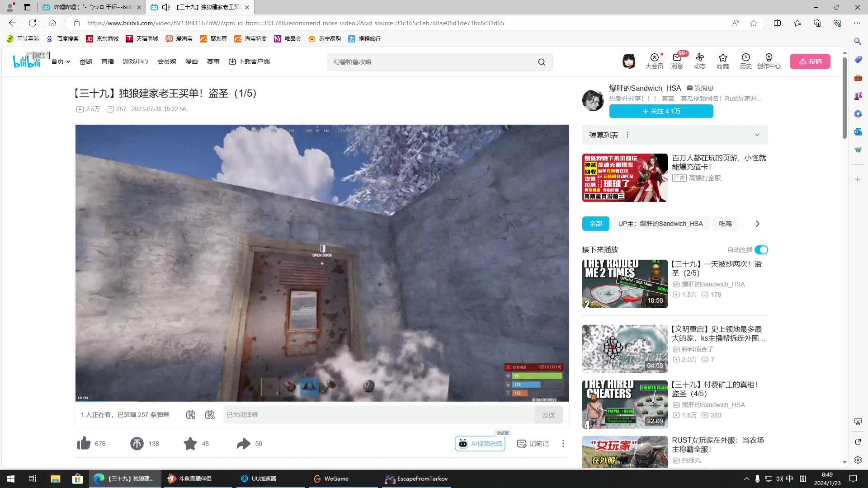Open 消息 messages icon
Image resolution: width=868 pixels, height=488 pixels.
click(677, 61)
